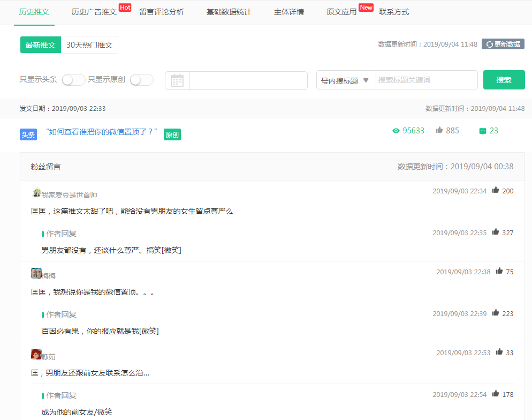This screenshot has height=420, width=532.
Task: Click username 静茹
Action: point(49,356)
